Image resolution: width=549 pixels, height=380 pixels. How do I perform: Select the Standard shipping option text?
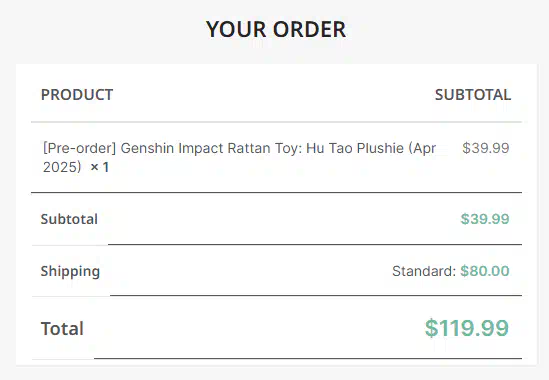pyautogui.click(x=424, y=271)
